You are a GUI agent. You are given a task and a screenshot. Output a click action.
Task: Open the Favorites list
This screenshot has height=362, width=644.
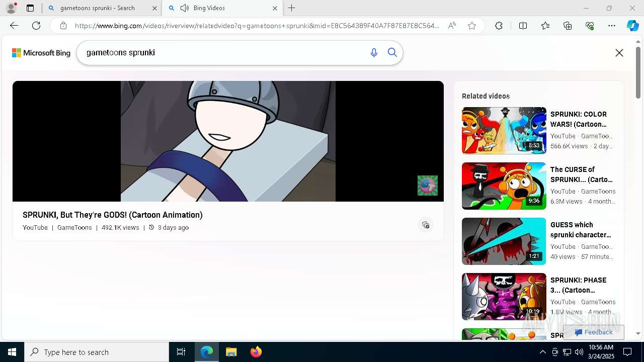click(x=545, y=26)
